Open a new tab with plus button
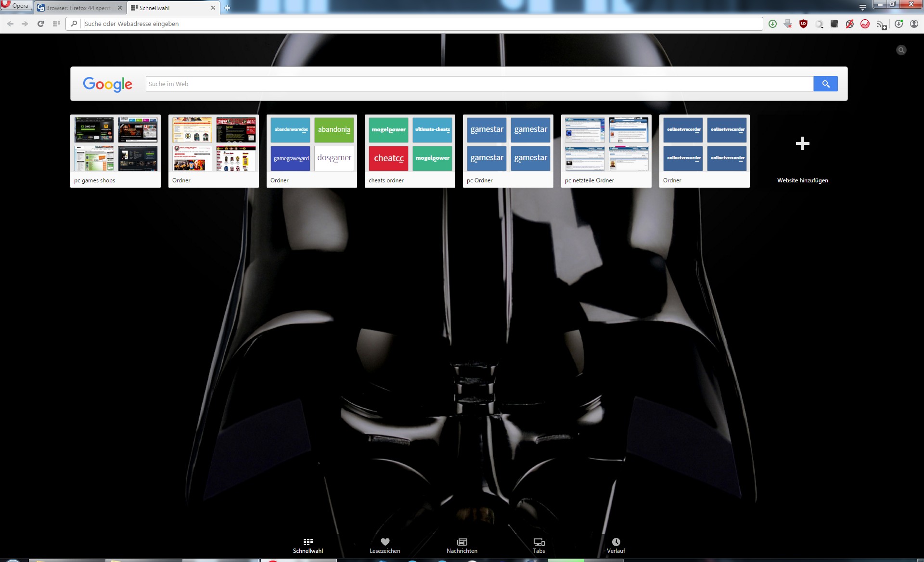 pyautogui.click(x=228, y=8)
